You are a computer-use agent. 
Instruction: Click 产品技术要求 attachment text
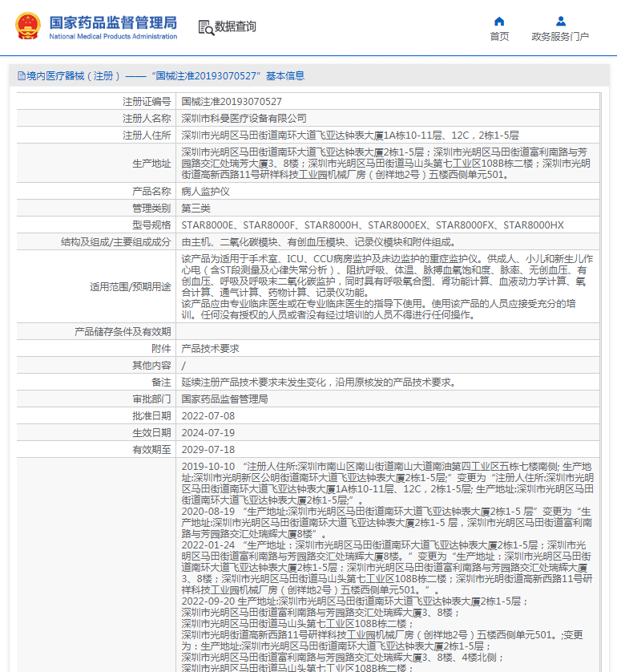(x=210, y=349)
